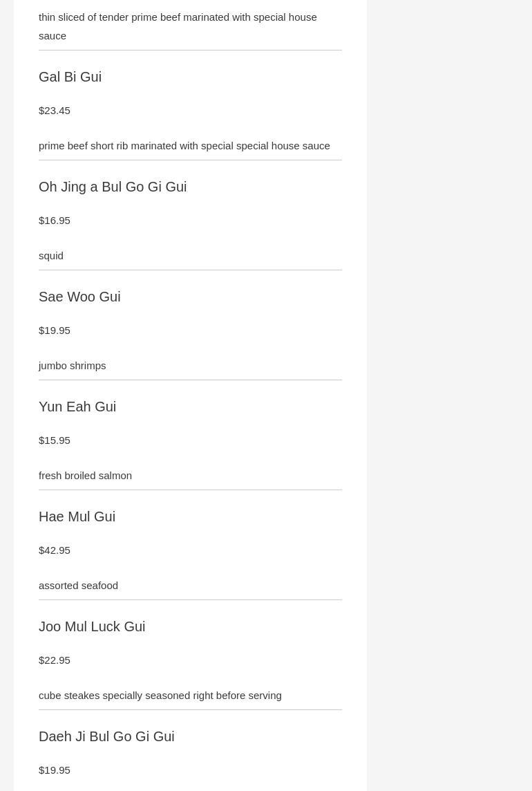Click the prime beef short rib description
The width and height of the screenshot is (532, 791).
coord(184,146)
